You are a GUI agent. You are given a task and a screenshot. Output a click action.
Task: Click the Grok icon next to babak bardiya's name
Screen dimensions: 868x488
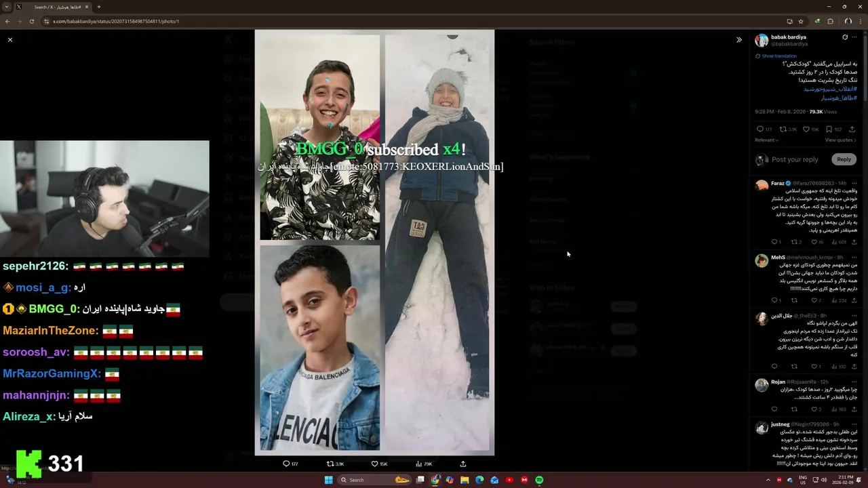click(x=845, y=37)
